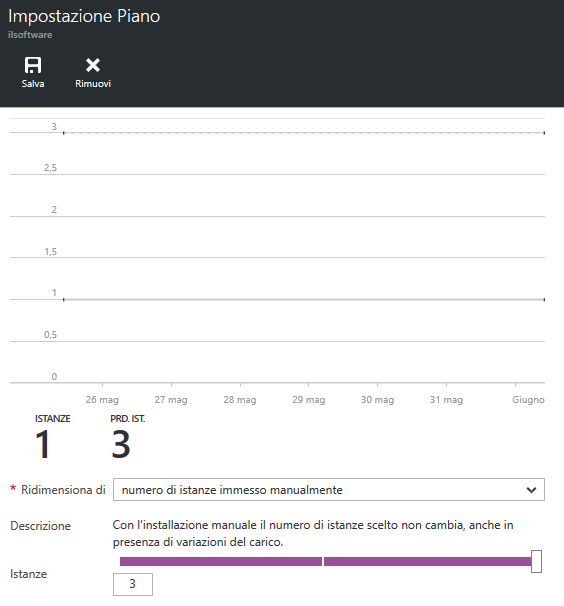Click the PRD. IST. heading above the counter
Image resolution: width=564 pixels, height=606 pixels.
(x=128, y=419)
